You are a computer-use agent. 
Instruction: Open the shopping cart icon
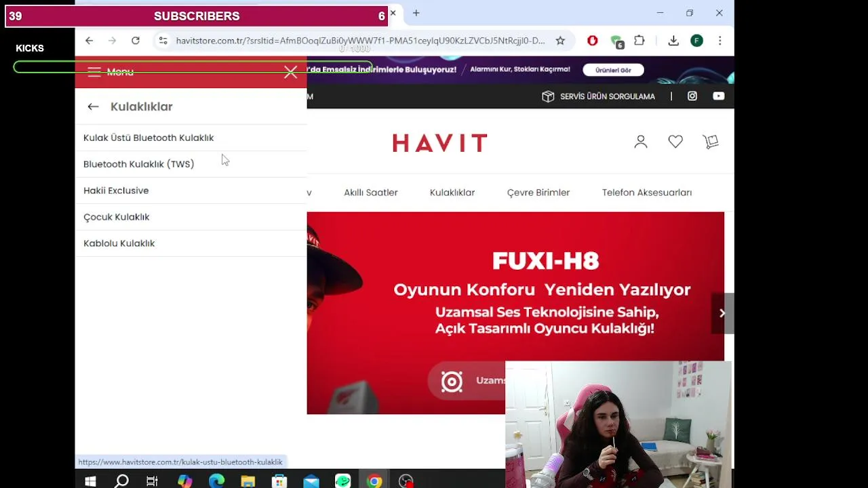click(x=710, y=142)
